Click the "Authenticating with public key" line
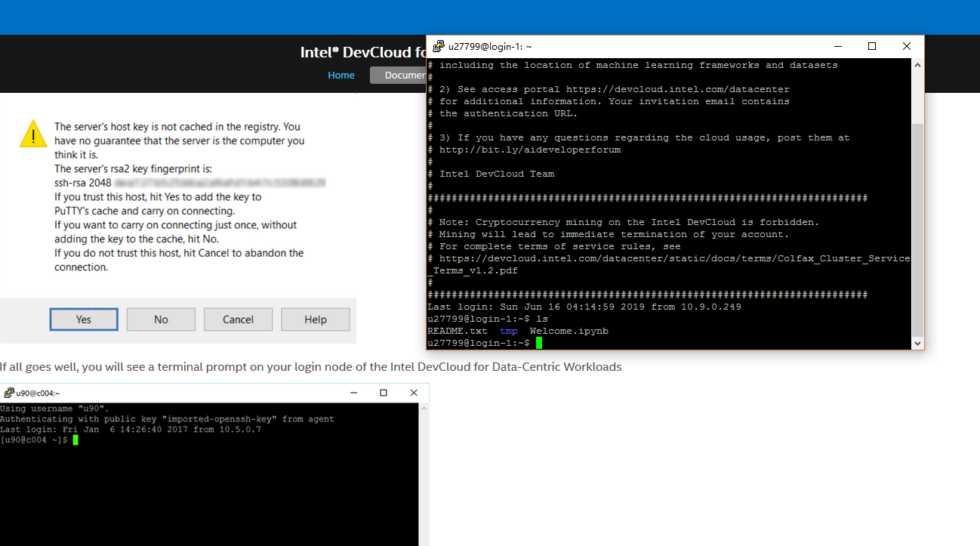Image resolution: width=980 pixels, height=546 pixels. [x=167, y=419]
